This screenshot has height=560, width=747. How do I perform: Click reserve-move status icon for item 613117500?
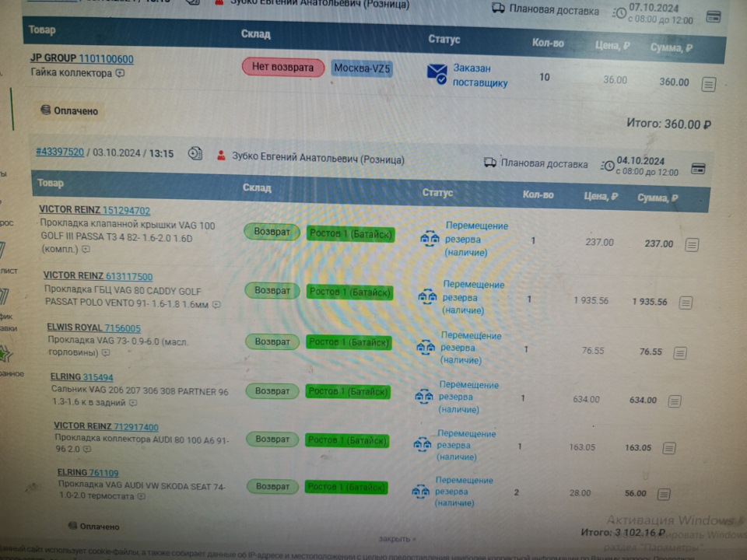[427, 297]
